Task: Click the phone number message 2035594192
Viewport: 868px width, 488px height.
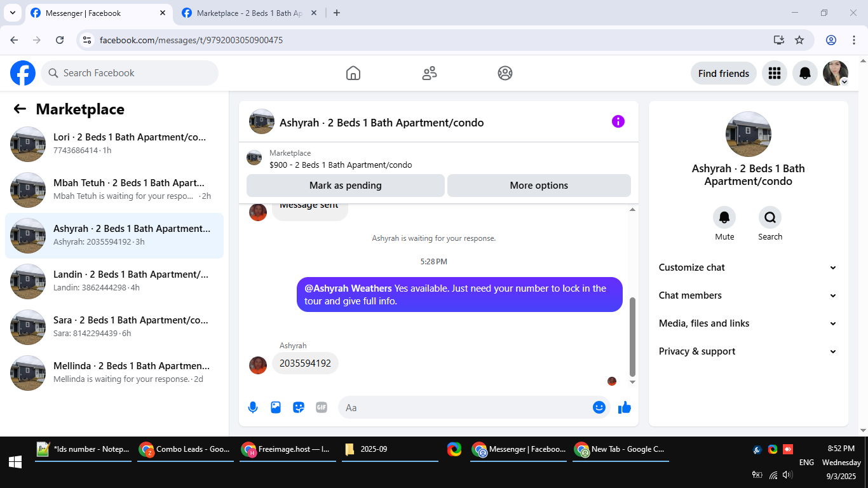Action: point(306,363)
